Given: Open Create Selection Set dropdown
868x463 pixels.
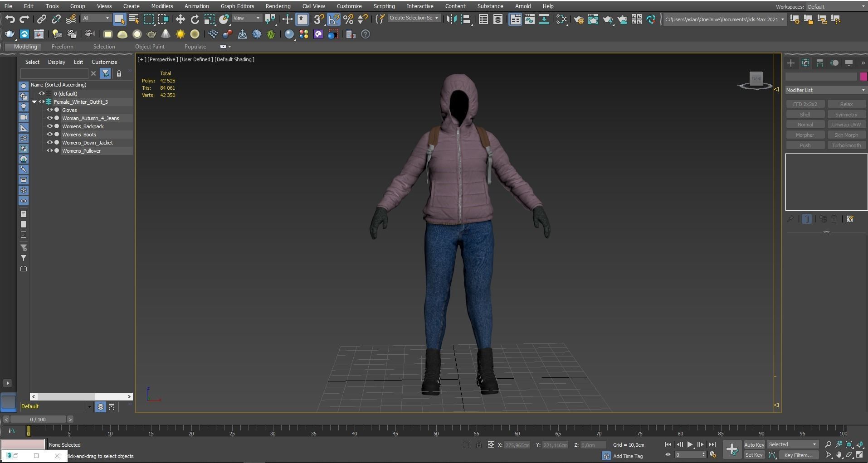Looking at the screenshot, I should [414, 18].
